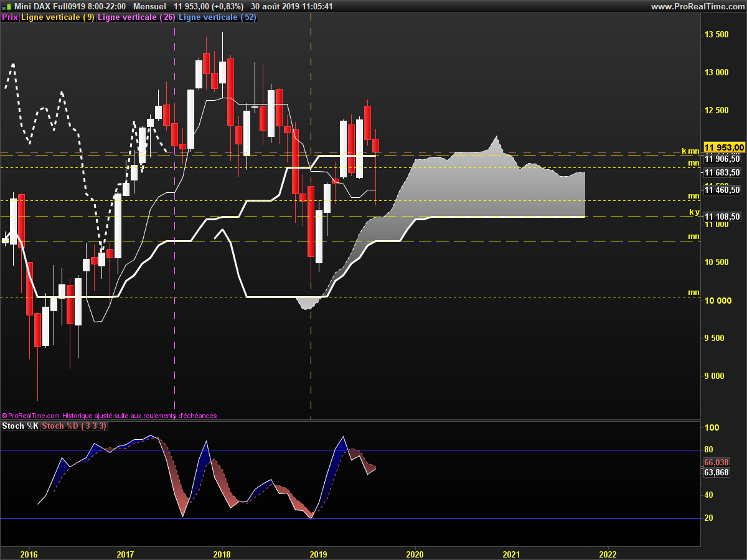Select the Ligne verticale (52) label
The width and height of the screenshot is (747, 560).
coord(217,17)
